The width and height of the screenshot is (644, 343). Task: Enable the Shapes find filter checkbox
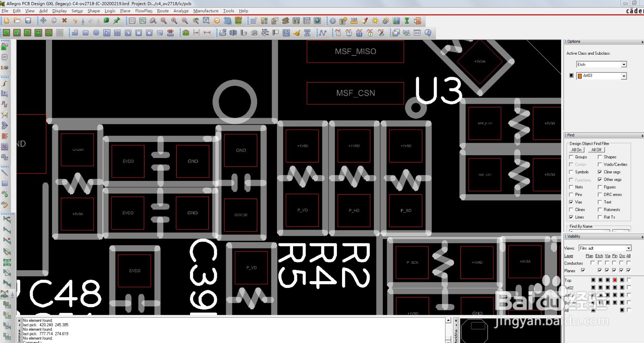600,157
